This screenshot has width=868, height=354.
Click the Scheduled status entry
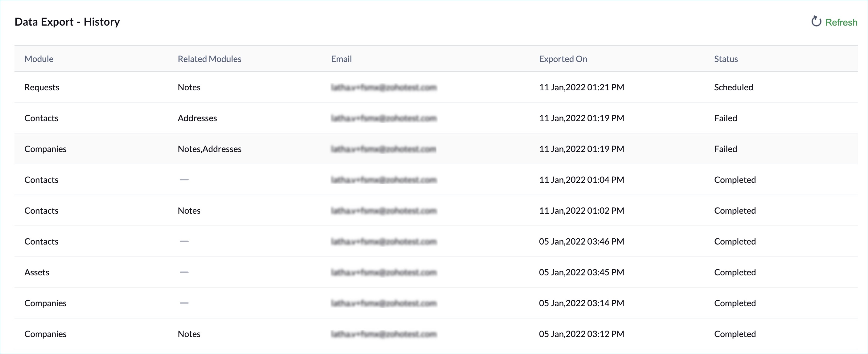(x=733, y=87)
